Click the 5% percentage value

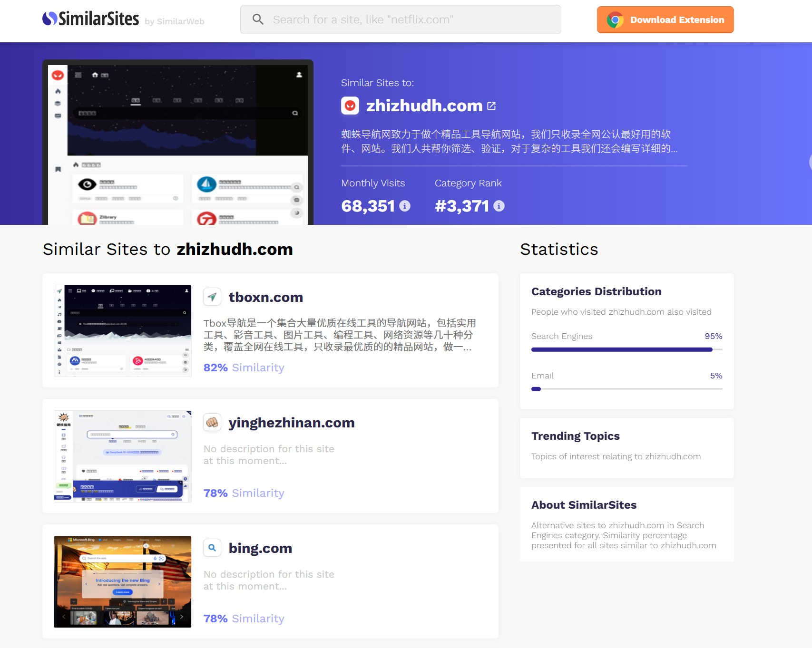click(x=716, y=376)
